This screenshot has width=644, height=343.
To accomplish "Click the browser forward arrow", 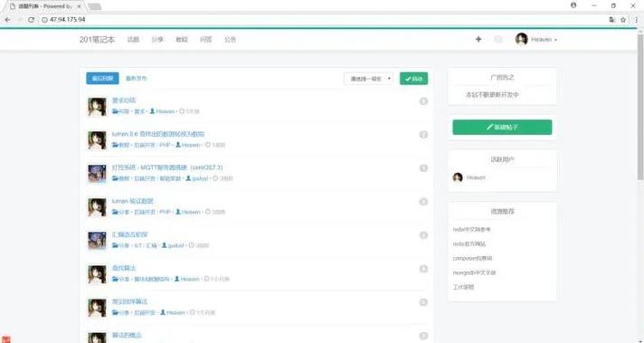I will (x=19, y=20).
